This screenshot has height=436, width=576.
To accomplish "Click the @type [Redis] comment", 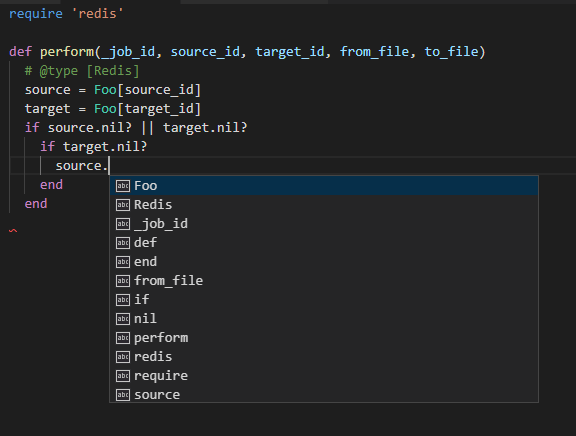I will click(82, 71).
